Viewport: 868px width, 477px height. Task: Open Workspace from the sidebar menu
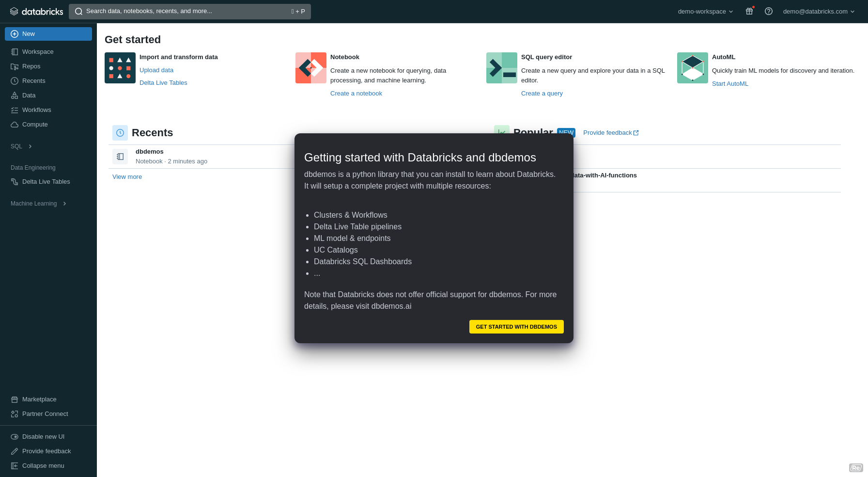(x=15, y=52)
